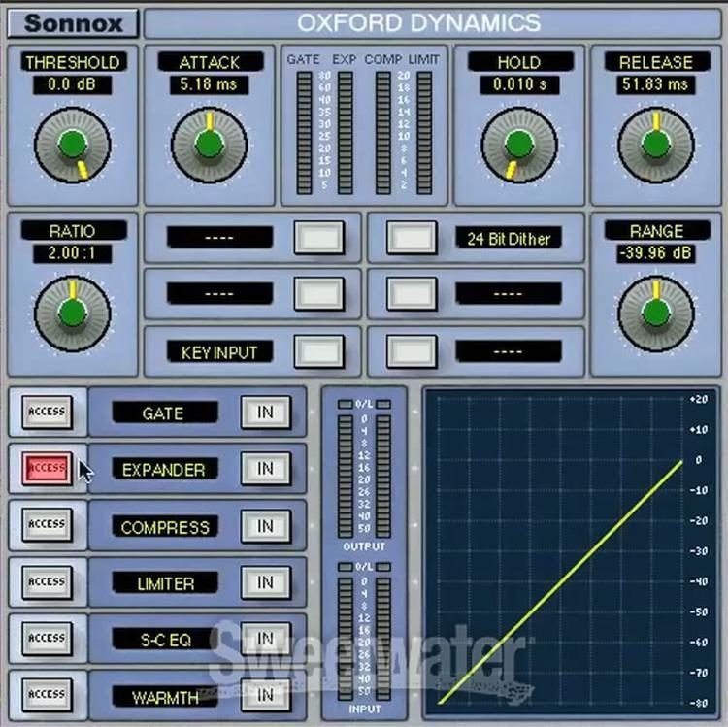Viewport: 728px width, 727px height.
Task: Click the input left O/L indicator
Action: pyautogui.click(x=345, y=567)
